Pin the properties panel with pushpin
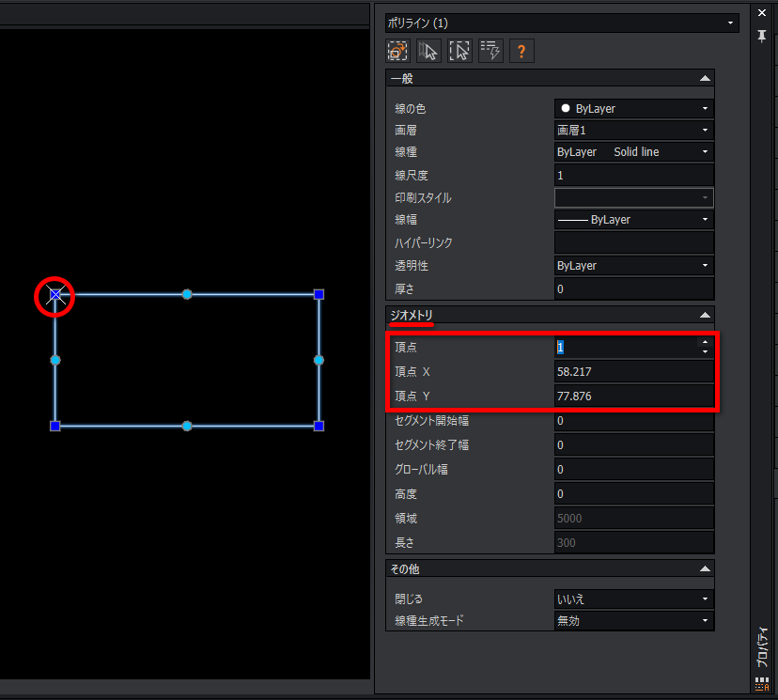 tap(762, 36)
